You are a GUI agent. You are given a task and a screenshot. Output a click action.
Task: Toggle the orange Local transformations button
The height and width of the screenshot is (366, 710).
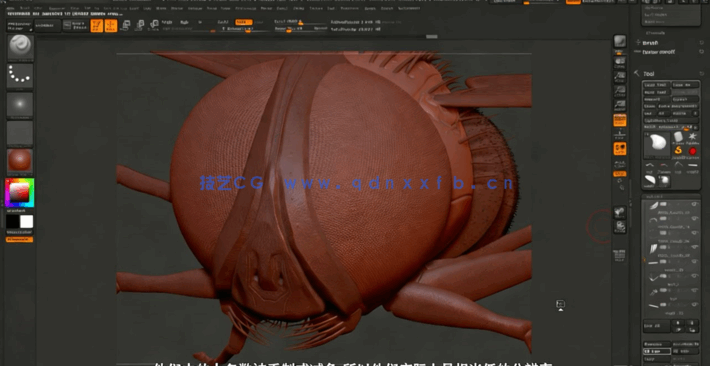(619, 149)
